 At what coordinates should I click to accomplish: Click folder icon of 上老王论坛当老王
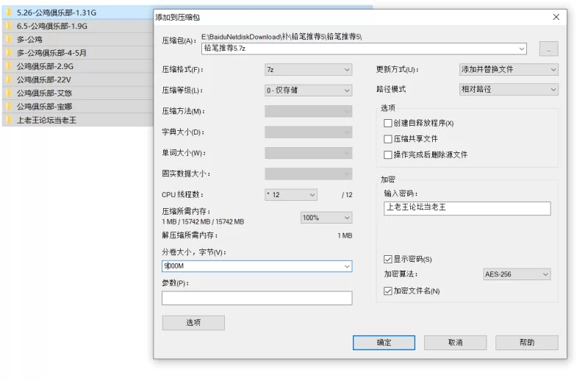[9, 120]
